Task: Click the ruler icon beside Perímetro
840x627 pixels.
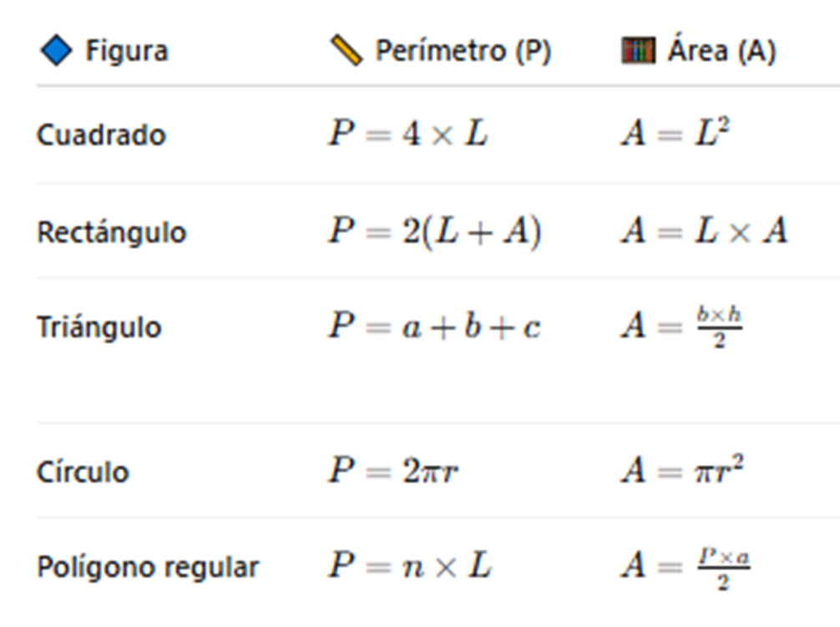Action: [x=346, y=50]
